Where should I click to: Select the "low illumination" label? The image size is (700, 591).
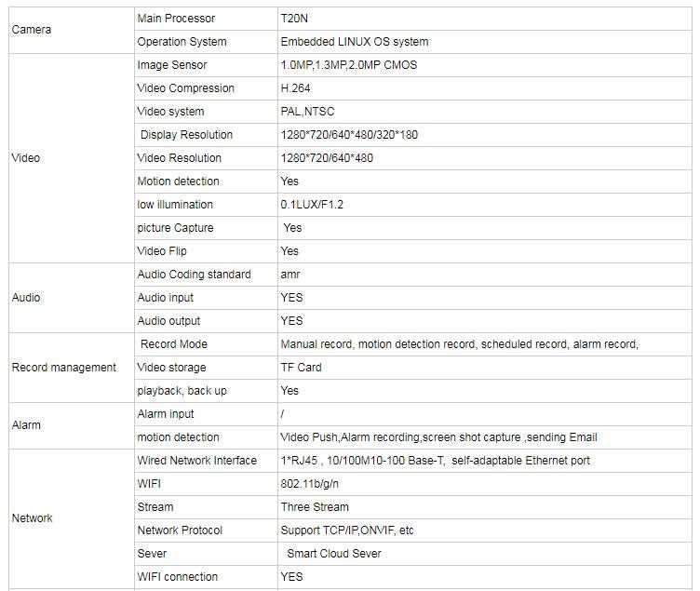click(175, 205)
